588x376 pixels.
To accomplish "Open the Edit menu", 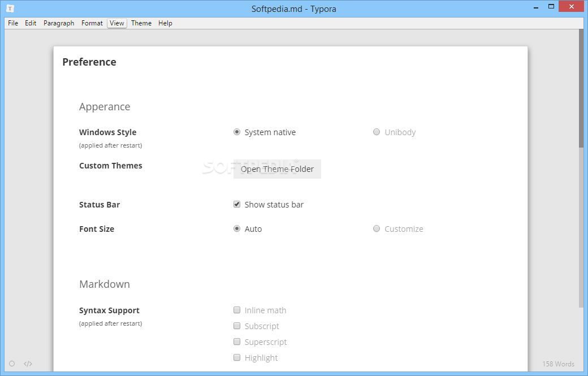I will [x=31, y=23].
